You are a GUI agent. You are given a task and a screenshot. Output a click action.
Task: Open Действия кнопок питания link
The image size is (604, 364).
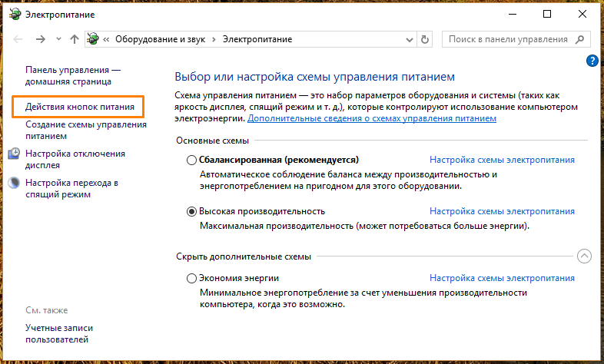[80, 107]
